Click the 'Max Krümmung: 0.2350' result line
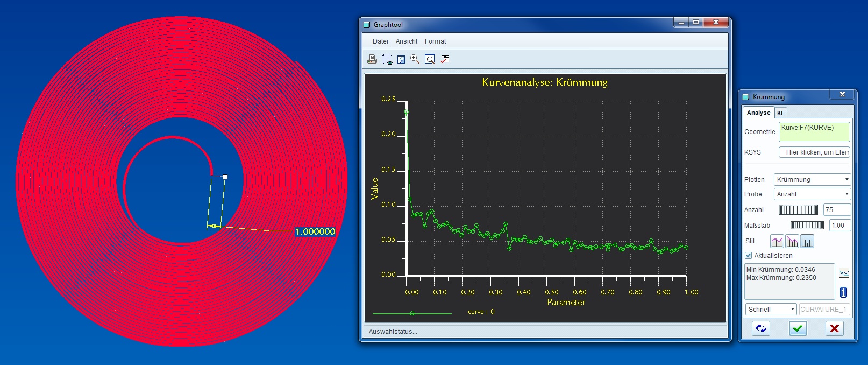This screenshot has width=868, height=365. click(781, 278)
